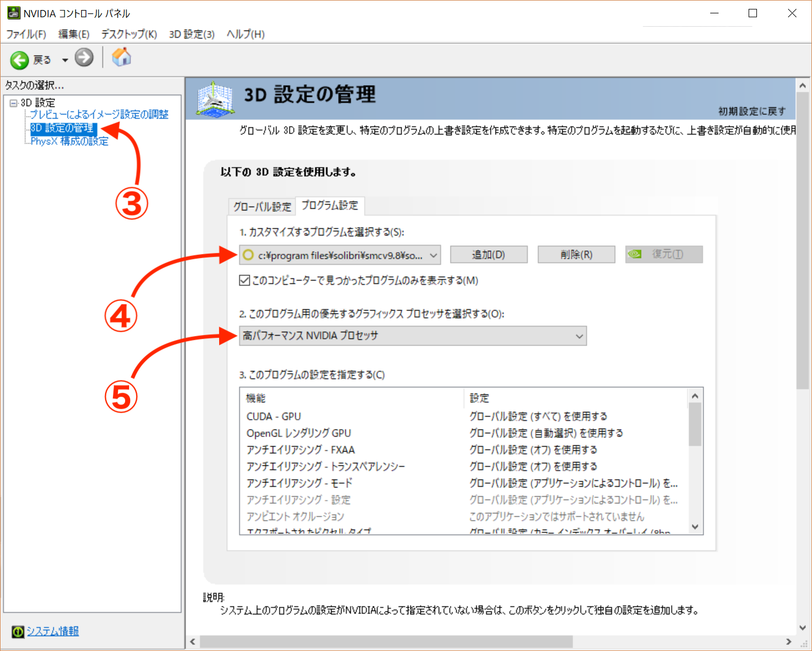Switch to the グローバル設定 tab
This screenshot has width=812, height=651.
pos(262,206)
